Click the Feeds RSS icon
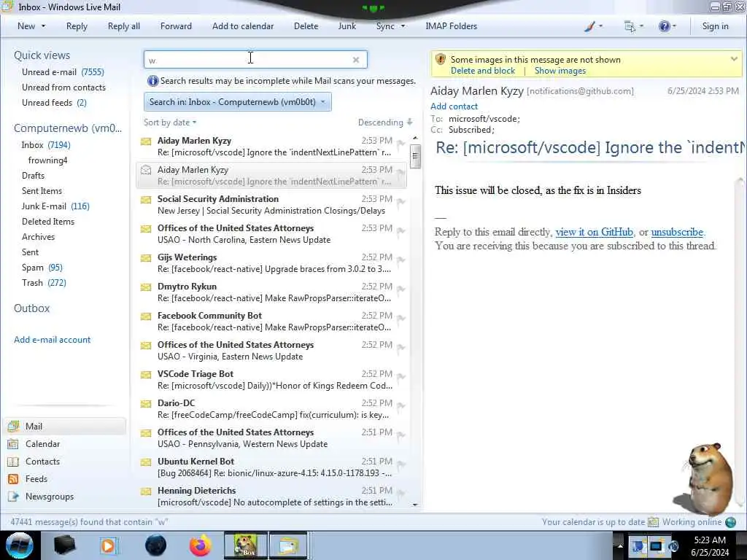 (x=13, y=479)
